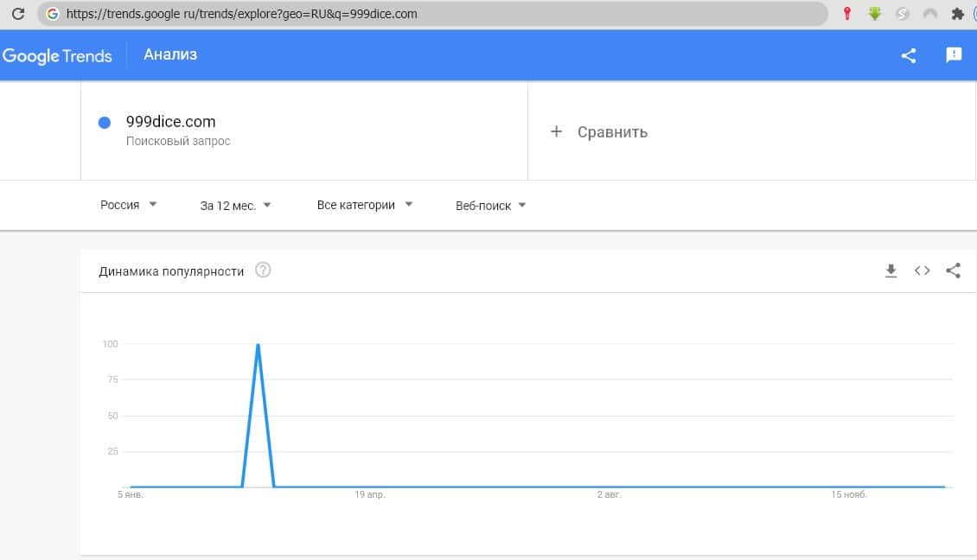
Task: Click the Анализ header tab
Action: point(170,54)
